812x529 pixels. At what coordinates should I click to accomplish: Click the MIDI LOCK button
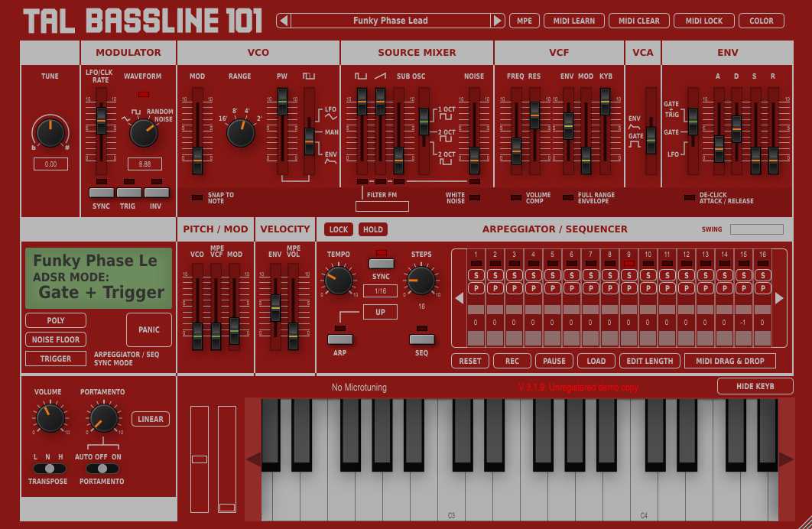pyautogui.click(x=703, y=21)
